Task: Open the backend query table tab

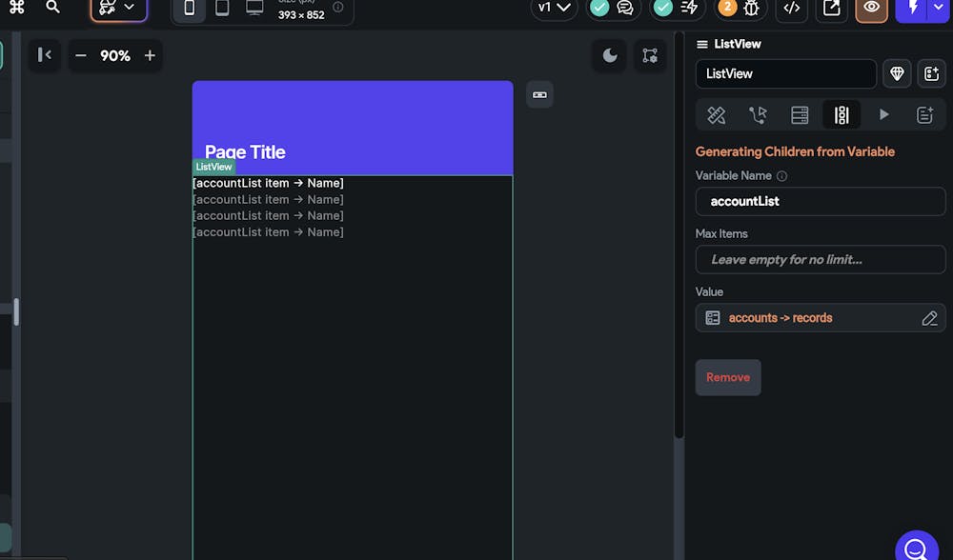Action: (800, 115)
